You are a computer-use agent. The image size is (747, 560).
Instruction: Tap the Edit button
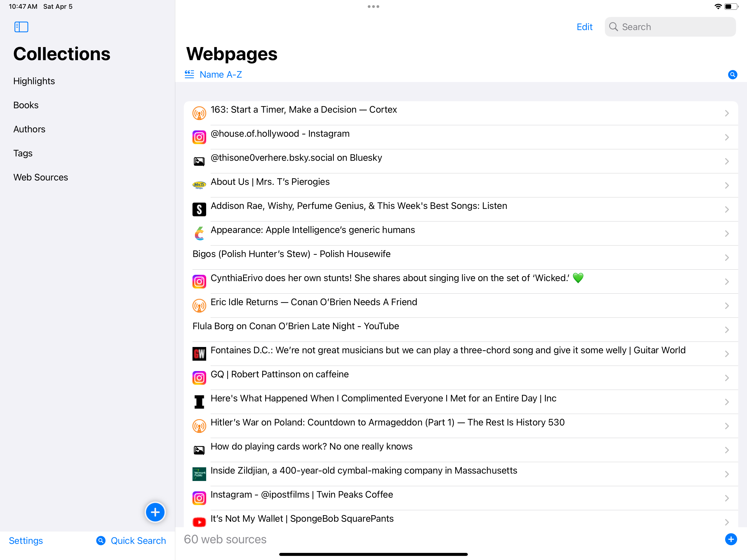click(584, 27)
